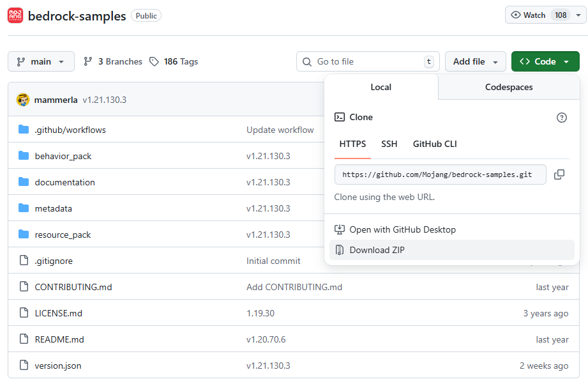Open the README.md file
This screenshot has height=386, width=588.
tap(59, 339)
